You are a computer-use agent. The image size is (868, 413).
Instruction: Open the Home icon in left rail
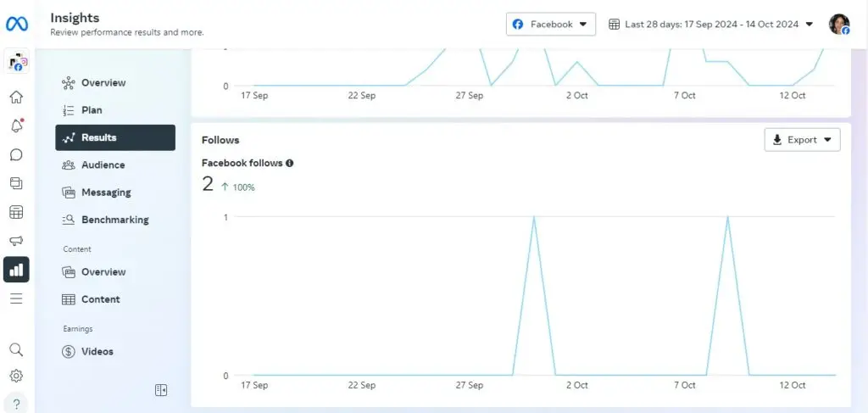16,98
